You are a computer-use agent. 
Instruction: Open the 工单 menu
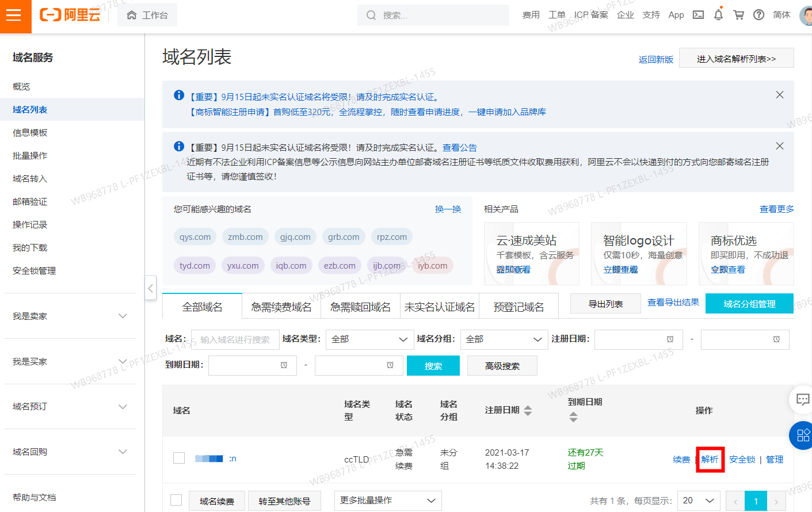[557, 15]
